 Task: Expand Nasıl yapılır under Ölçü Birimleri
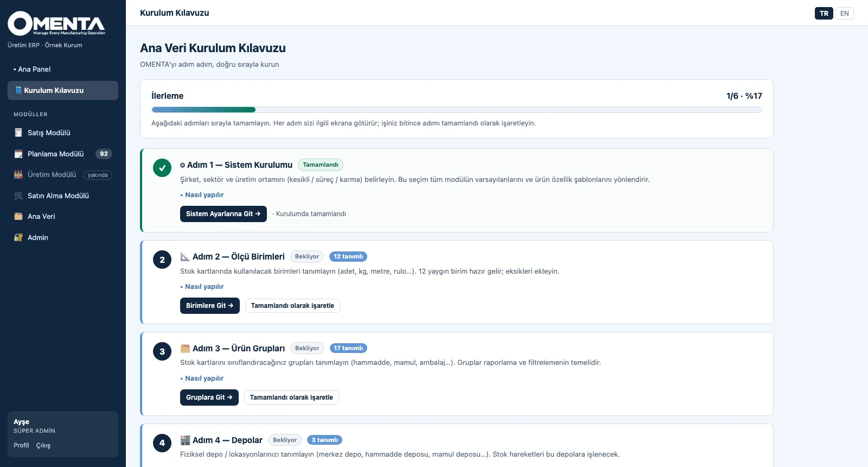point(202,286)
